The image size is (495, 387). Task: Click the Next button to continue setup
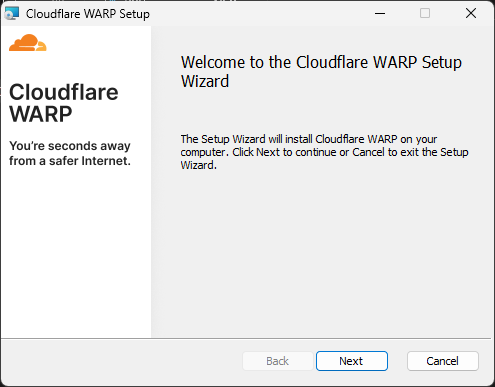pyautogui.click(x=352, y=361)
